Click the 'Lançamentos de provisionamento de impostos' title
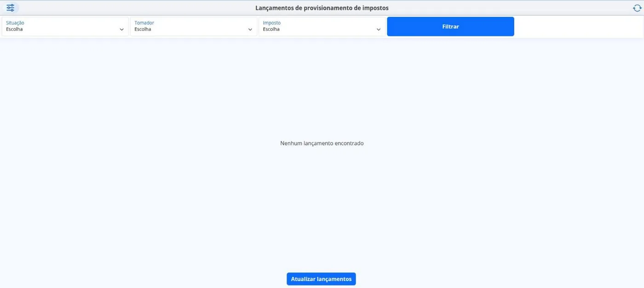The image size is (644, 288). (x=322, y=8)
